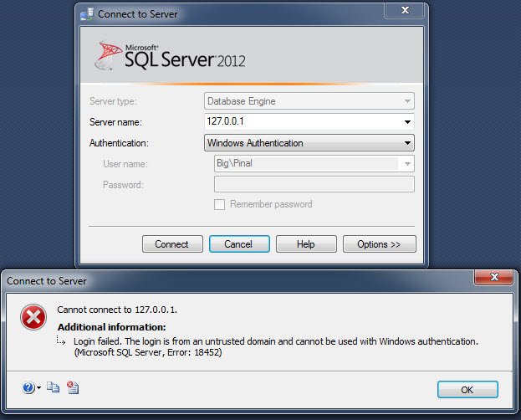This screenshot has height=420, width=521.
Task: Click the 'Password:' label
Action: pos(123,185)
